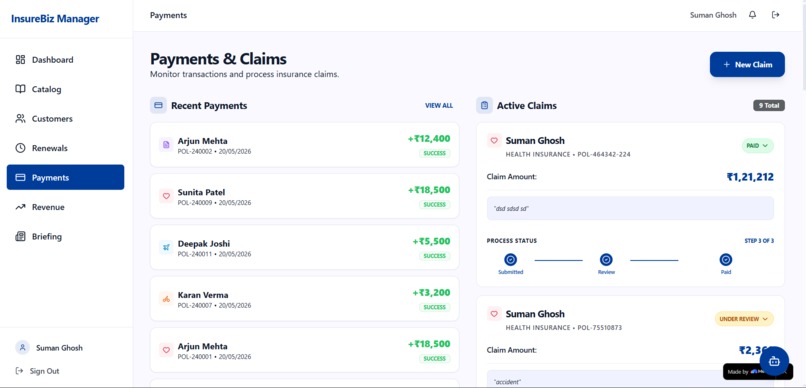Click the Customers people icon
Screen dimensions: 806x388
coord(20,119)
